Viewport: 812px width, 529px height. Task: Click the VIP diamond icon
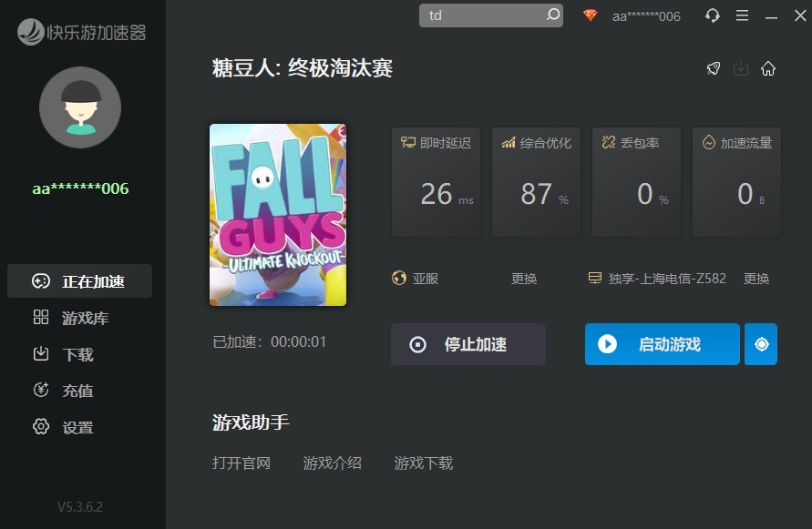[x=591, y=15]
